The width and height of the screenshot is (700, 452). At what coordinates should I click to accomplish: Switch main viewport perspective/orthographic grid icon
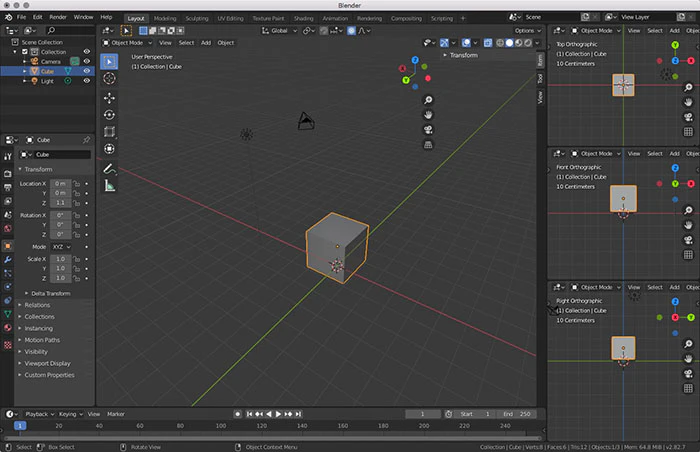point(428,145)
